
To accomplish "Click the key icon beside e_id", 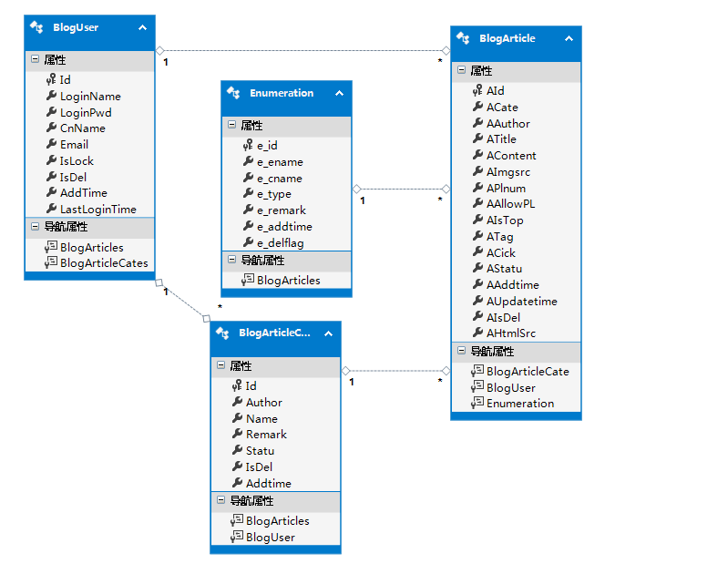I will (248, 146).
